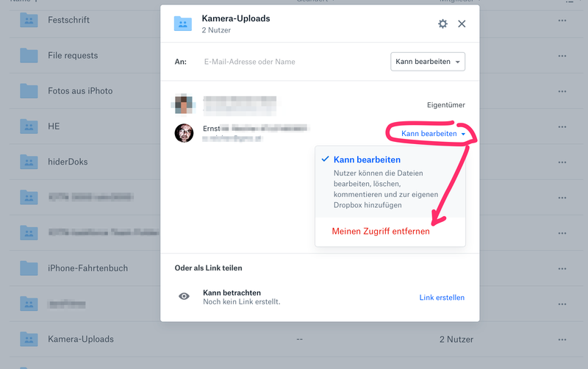
Task: Click the File requests folder icon
Action: point(29,56)
